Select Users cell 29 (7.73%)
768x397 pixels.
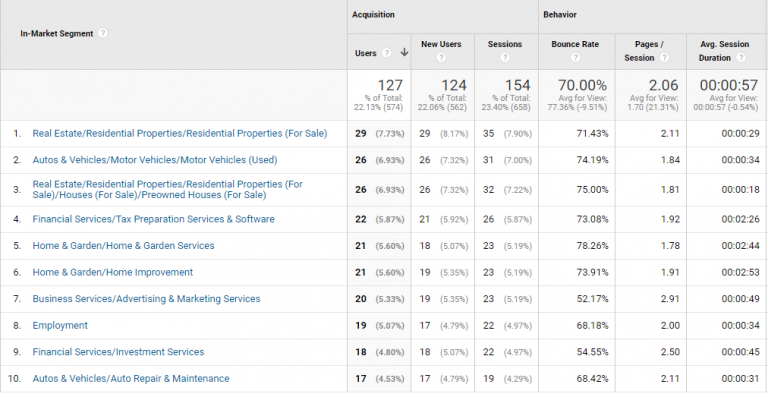(380, 134)
